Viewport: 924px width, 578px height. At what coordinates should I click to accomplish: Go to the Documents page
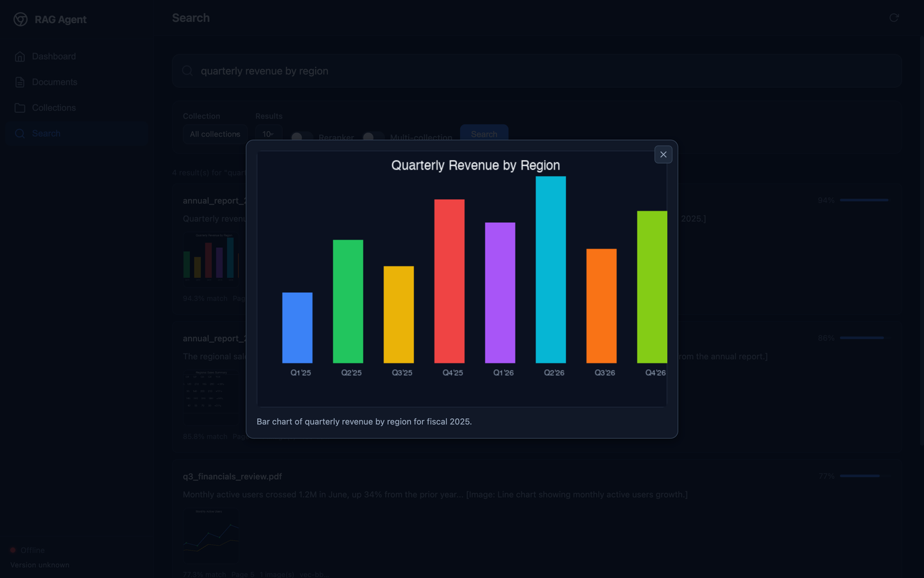click(x=78, y=82)
